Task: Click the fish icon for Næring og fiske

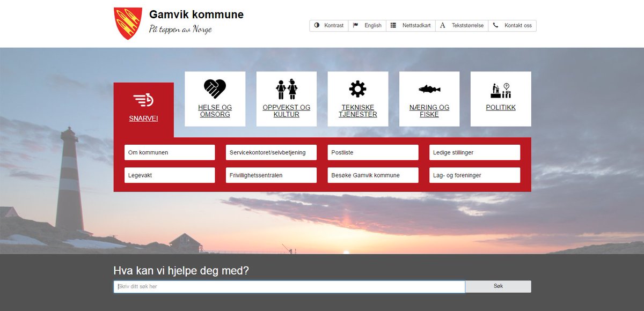Action: click(429, 89)
